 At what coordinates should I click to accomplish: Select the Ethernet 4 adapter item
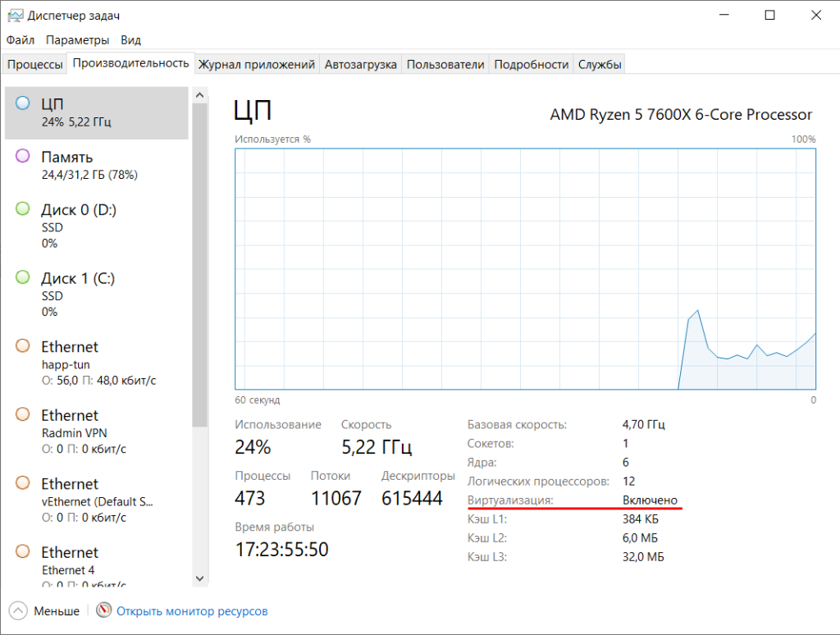tap(97, 561)
